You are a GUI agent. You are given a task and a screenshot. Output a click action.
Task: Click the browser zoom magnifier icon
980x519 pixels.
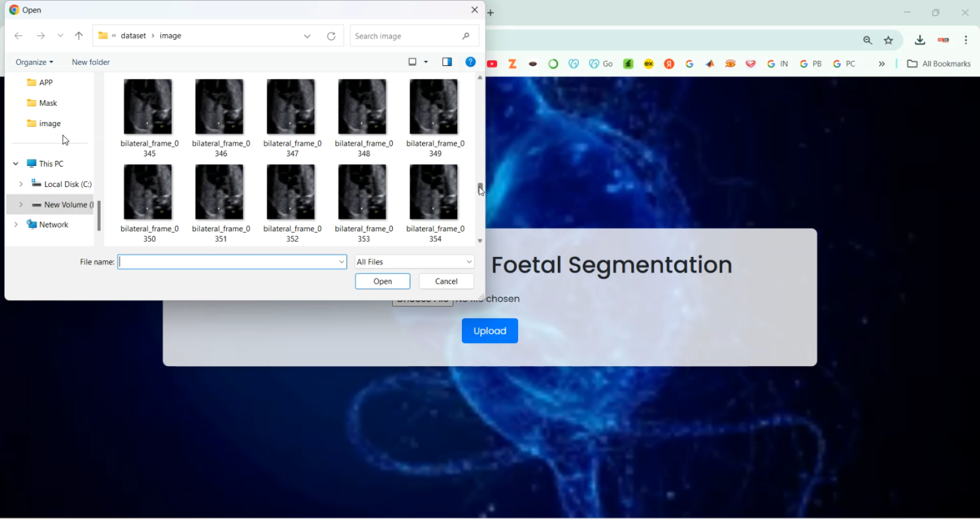pyautogui.click(x=868, y=41)
